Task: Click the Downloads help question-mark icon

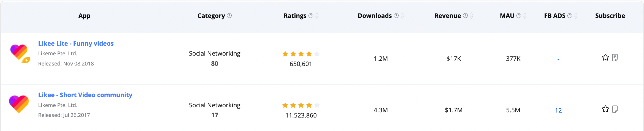Action: tap(396, 16)
